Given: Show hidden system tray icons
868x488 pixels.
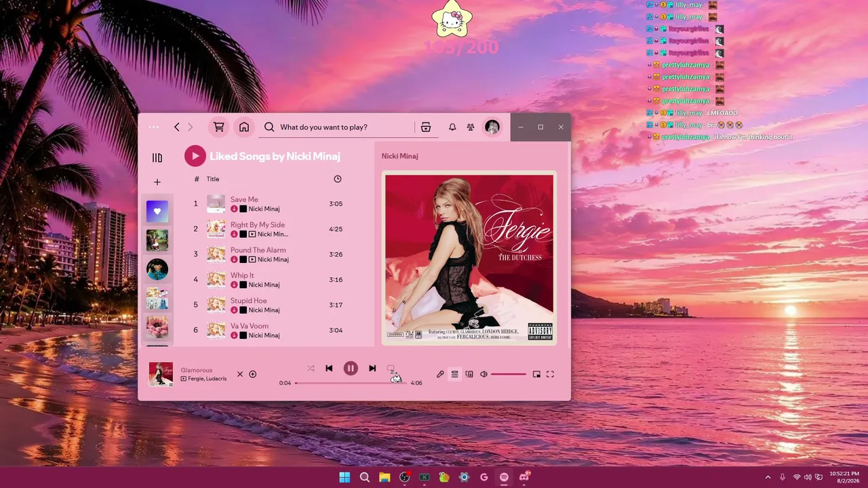Looking at the screenshot, I should coord(768,477).
